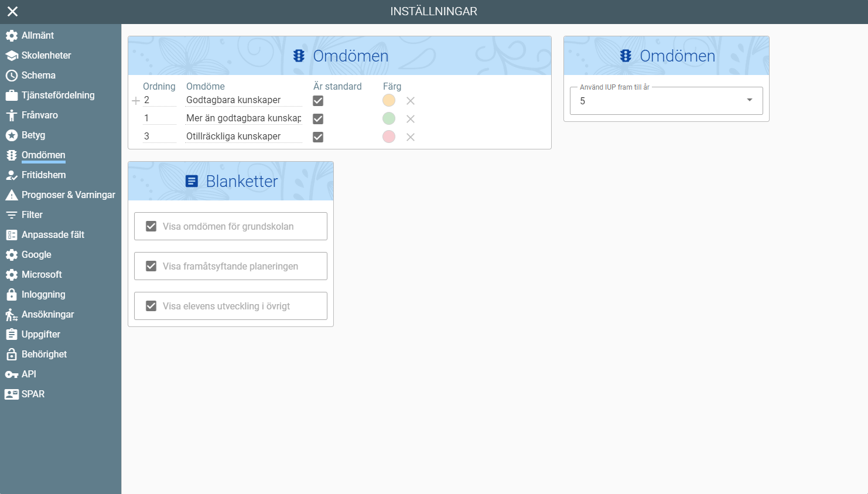Click the warning triangle icon for Prognoser & Varningar
This screenshot has height=494, width=868.
pos(11,195)
